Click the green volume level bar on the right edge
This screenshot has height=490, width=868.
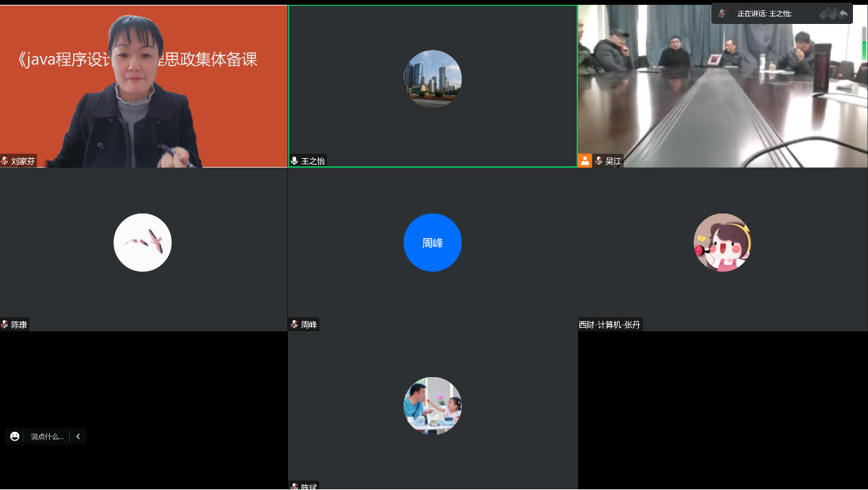point(863,51)
